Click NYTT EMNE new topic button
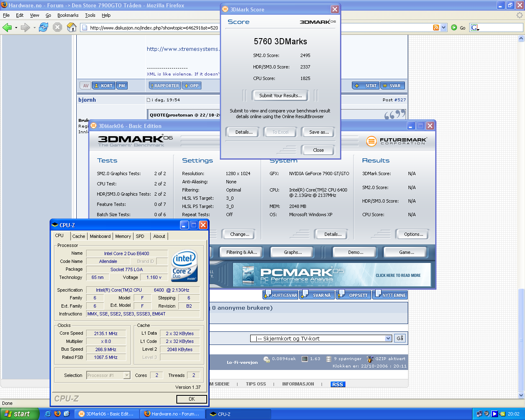 point(390,295)
